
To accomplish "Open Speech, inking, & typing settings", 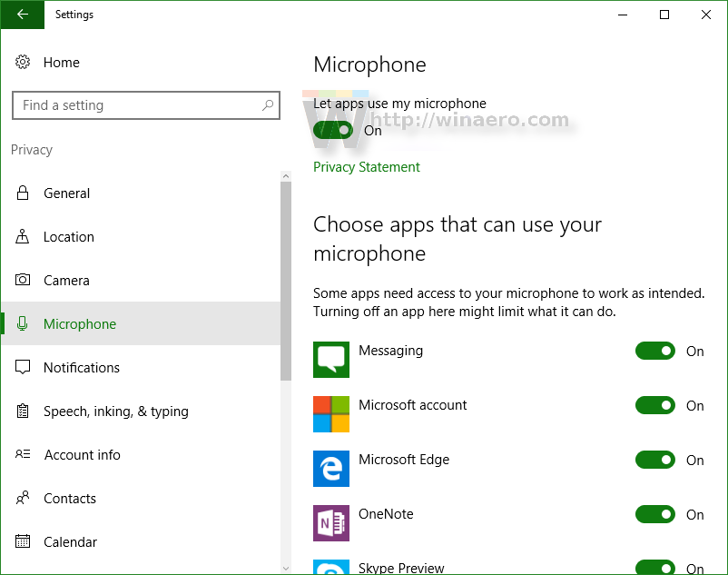I will 141,411.
